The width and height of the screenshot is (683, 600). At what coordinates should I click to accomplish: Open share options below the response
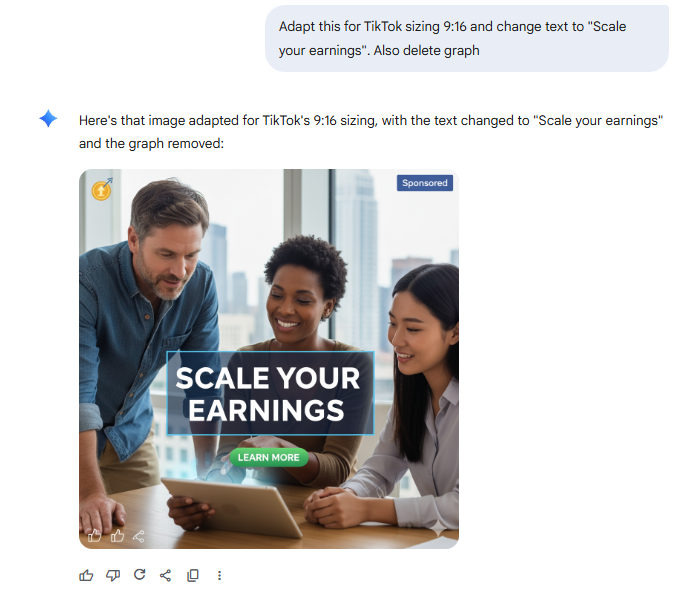click(x=166, y=575)
